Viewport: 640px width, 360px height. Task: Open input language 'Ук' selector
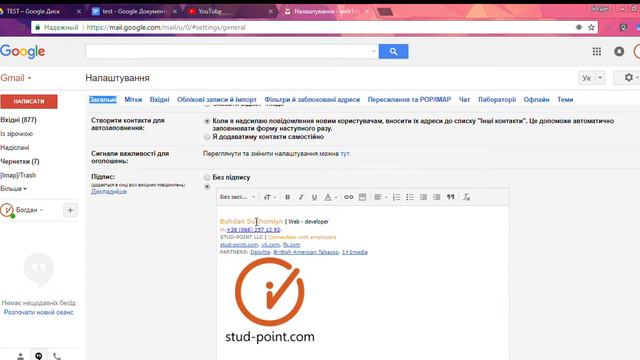tap(591, 78)
